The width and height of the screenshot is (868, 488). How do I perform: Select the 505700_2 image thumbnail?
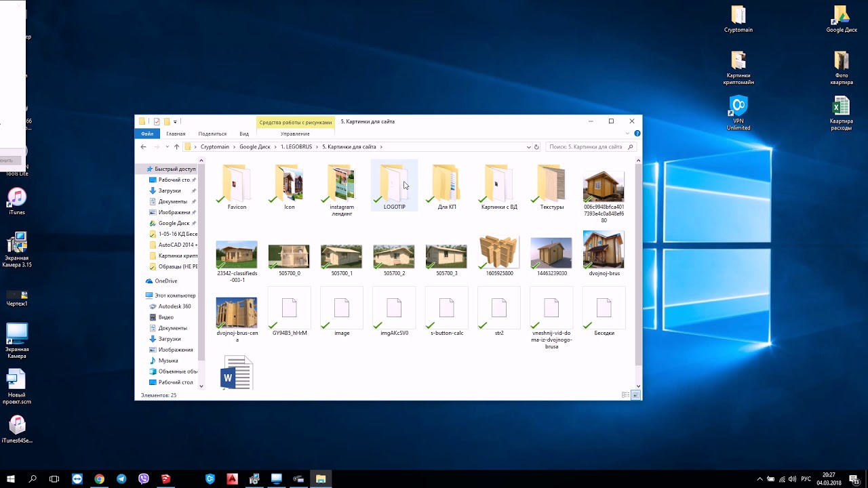point(394,256)
